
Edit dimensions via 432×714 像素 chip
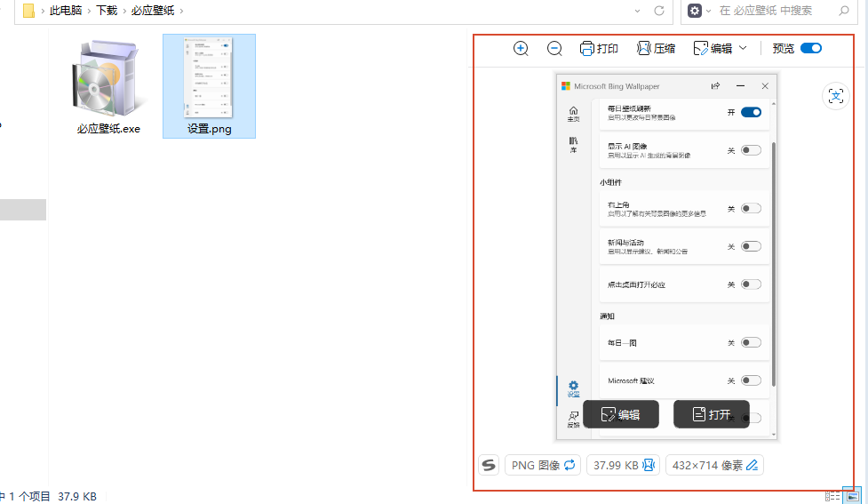(x=714, y=465)
